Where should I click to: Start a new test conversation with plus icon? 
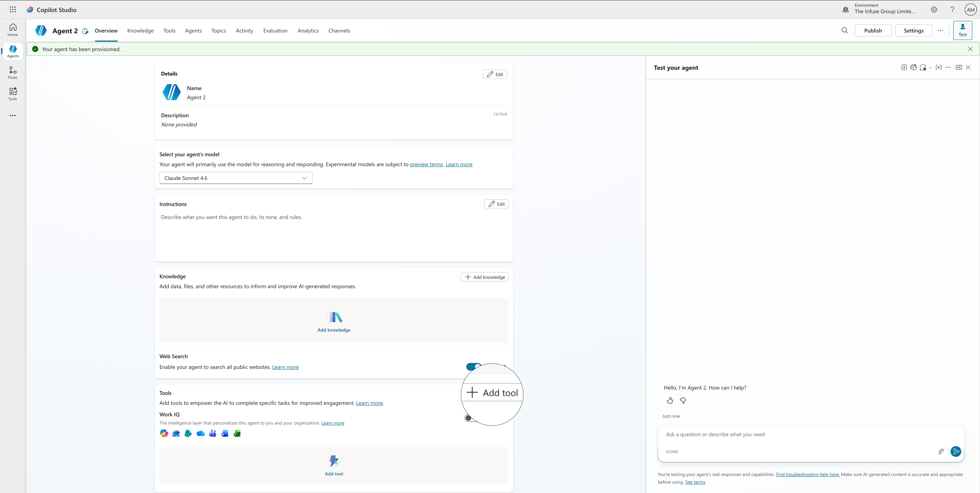(x=904, y=68)
